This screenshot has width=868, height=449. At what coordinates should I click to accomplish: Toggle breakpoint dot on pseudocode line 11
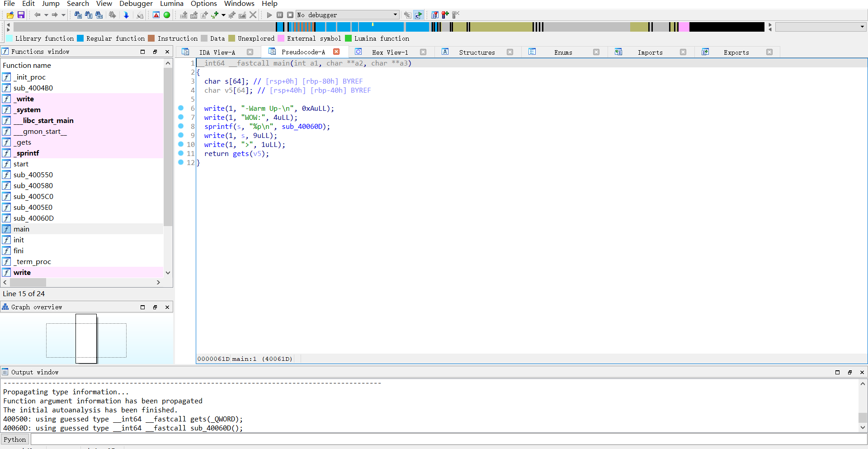click(181, 153)
